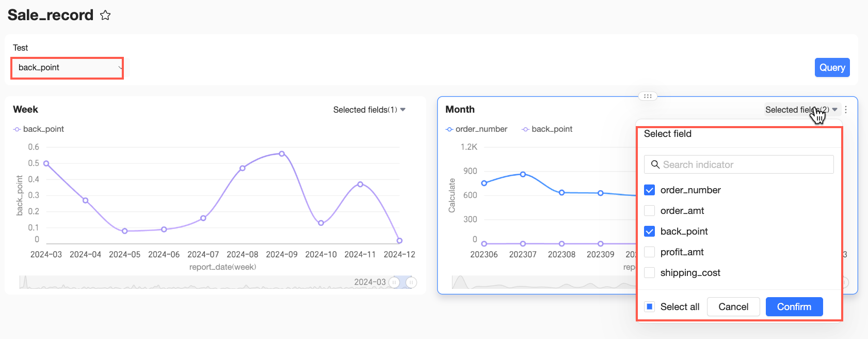Open the Test back_point dropdown
Screen dimensions: 868x339
[67, 68]
